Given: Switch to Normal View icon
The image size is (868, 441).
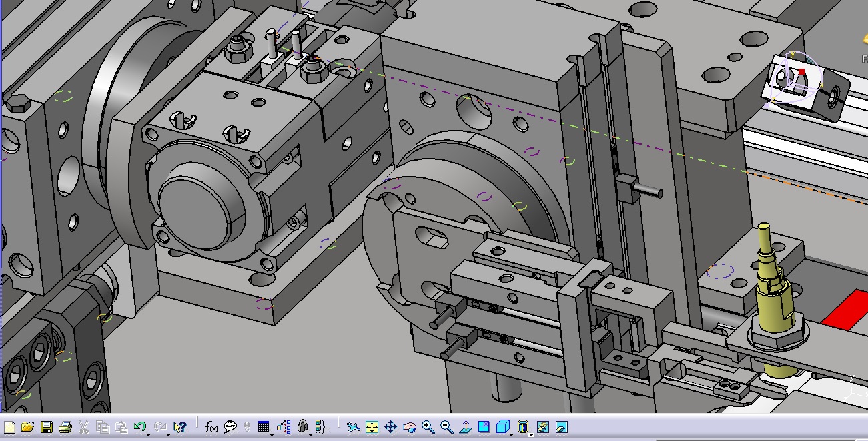Looking at the screenshot, I should (466, 427).
